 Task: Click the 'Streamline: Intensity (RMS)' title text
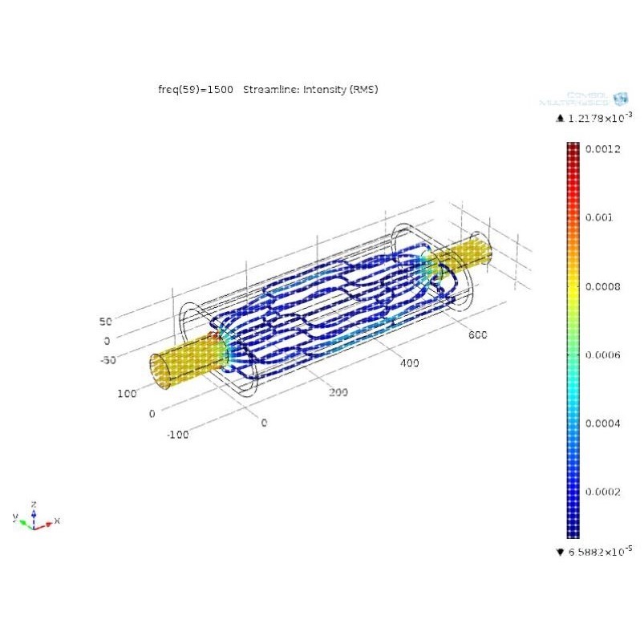click(310, 90)
